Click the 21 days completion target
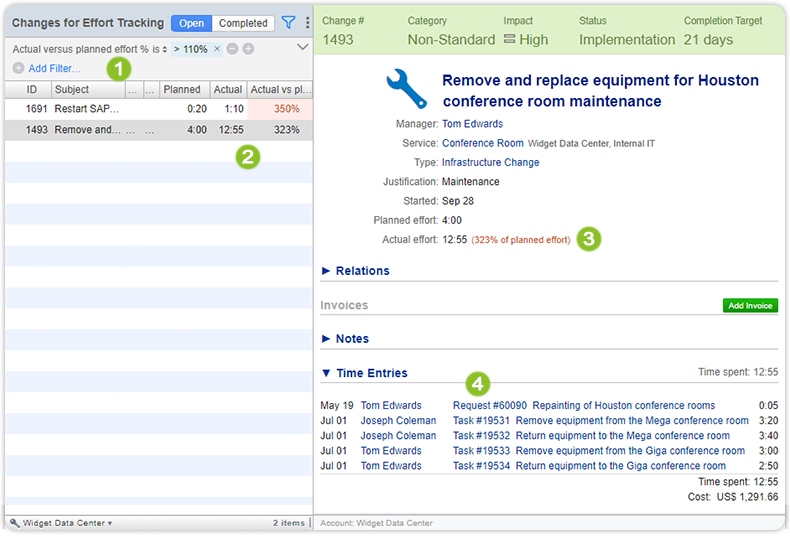Screen dimensions: 790x536 (x=708, y=40)
